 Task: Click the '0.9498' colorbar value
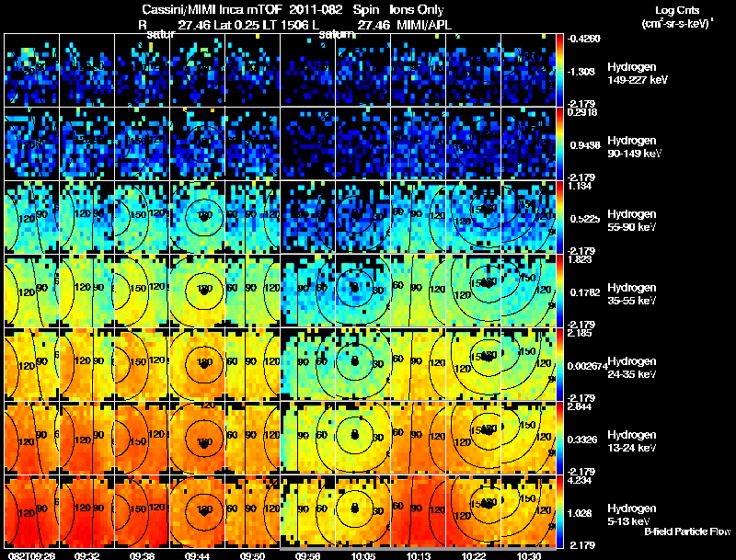tap(585, 145)
